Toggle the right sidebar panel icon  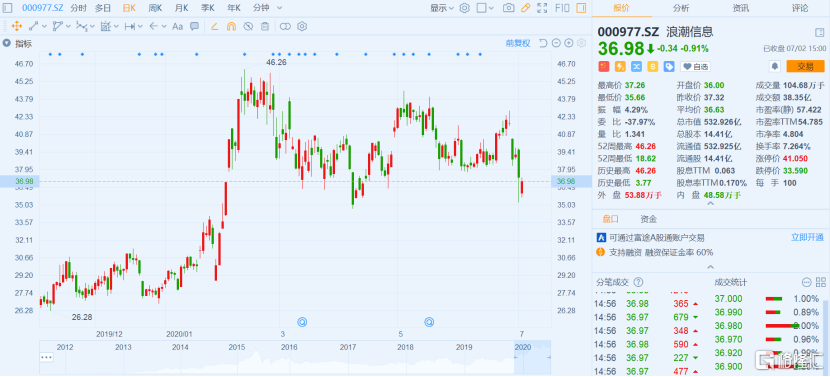point(581,8)
